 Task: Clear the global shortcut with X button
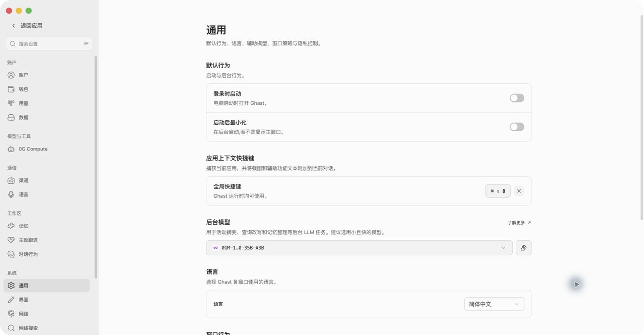[x=519, y=191]
